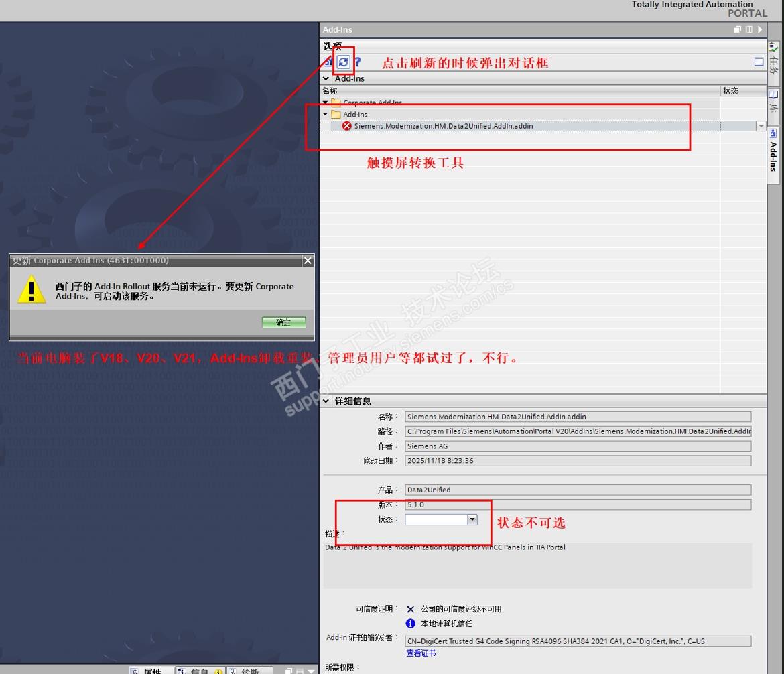This screenshot has width=784, height=674.
Task: Click the 版本 field showing 5.1.0
Action: 578,504
